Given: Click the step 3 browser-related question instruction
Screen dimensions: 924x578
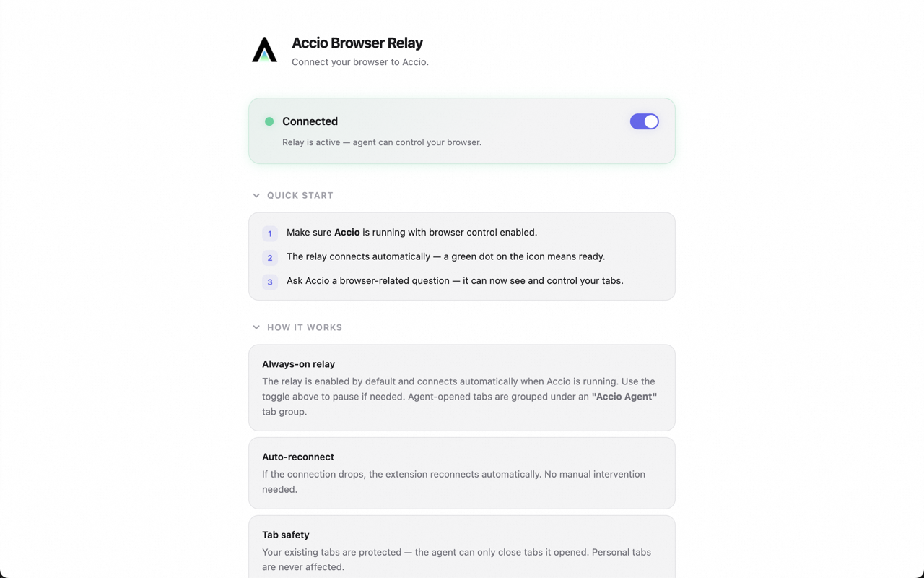Looking at the screenshot, I should pos(455,280).
